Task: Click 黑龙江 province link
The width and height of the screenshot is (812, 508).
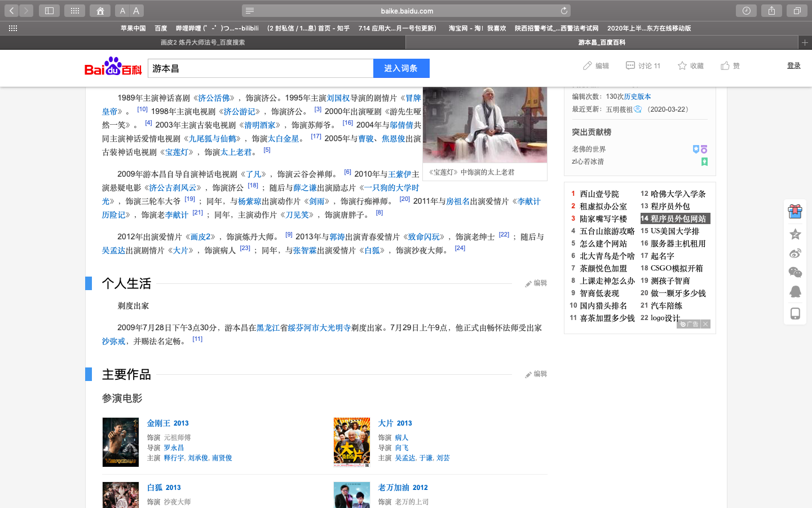Action: pos(268,328)
